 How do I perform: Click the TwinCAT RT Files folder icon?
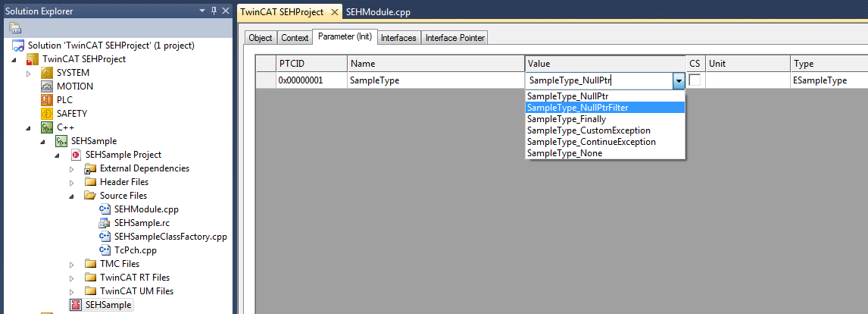[x=90, y=278]
